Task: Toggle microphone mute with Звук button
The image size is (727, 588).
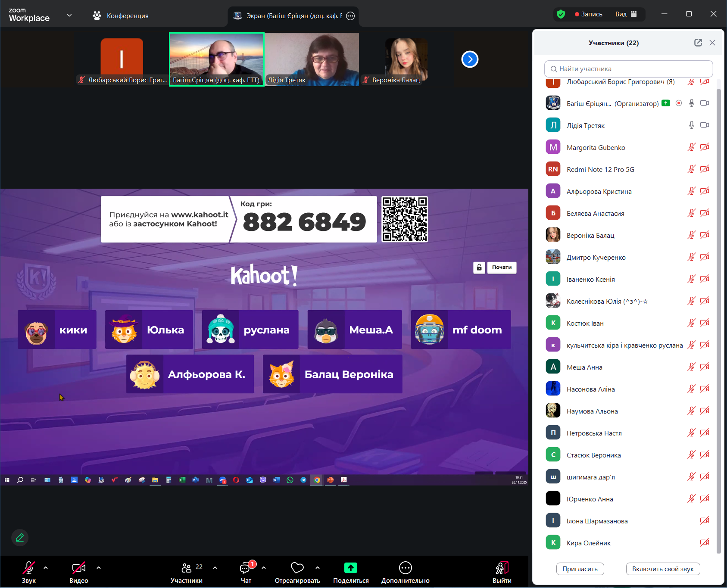Action: click(29, 572)
